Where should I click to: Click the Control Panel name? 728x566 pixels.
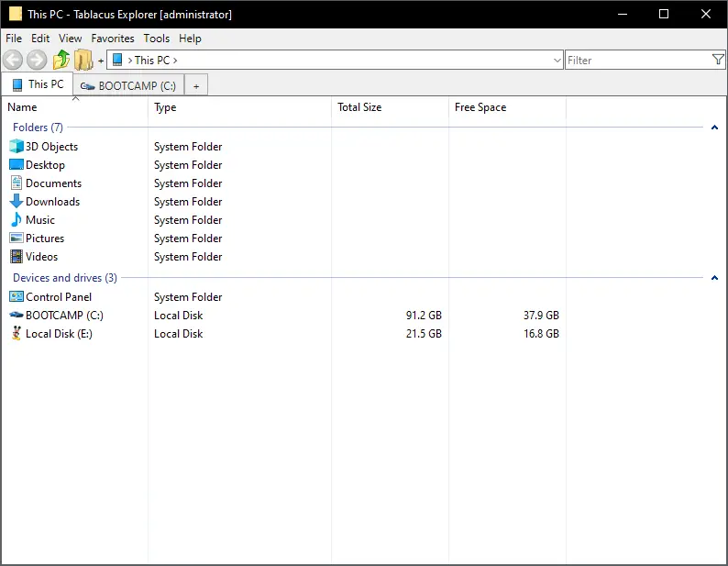[x=59, y=297]
